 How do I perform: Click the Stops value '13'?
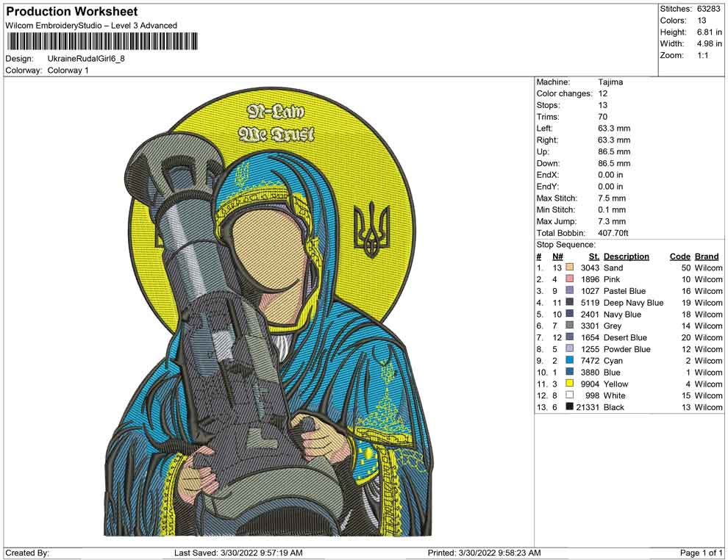603,105
